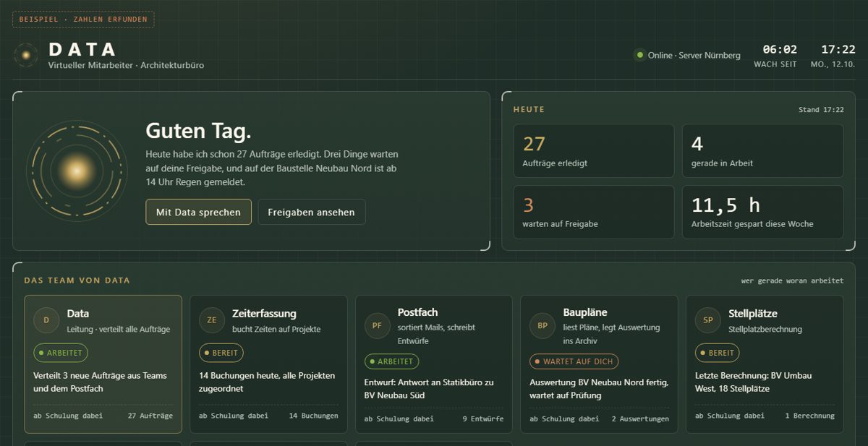868x446 pixels.
Task: Click the Online · Server Nürnberg text
Action: point(694,56)
